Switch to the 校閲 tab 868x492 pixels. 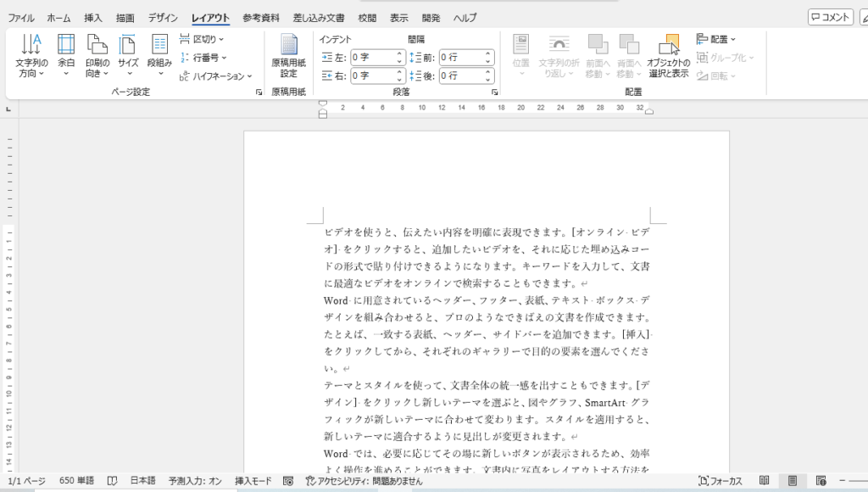coord(367,18)
